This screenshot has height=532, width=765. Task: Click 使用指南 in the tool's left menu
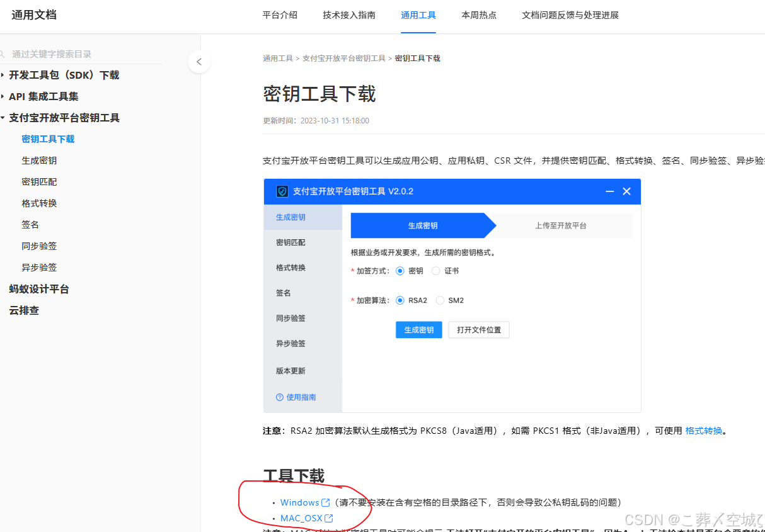(x=301, y=397)
